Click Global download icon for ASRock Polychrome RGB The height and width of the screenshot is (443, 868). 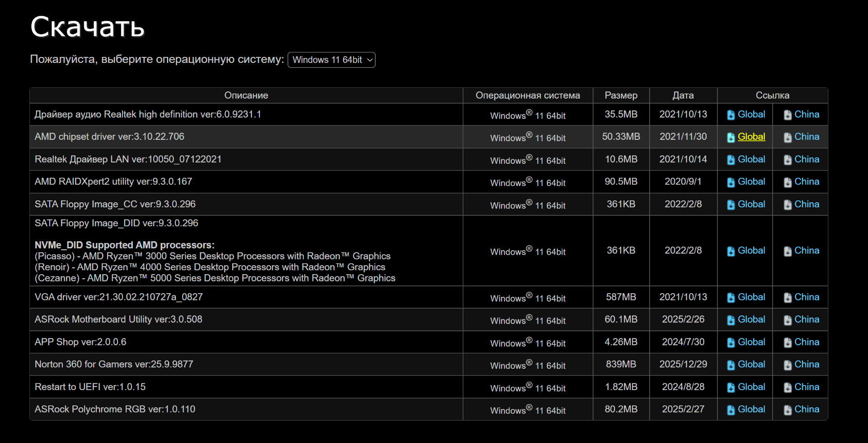click(x=731, y=410)
